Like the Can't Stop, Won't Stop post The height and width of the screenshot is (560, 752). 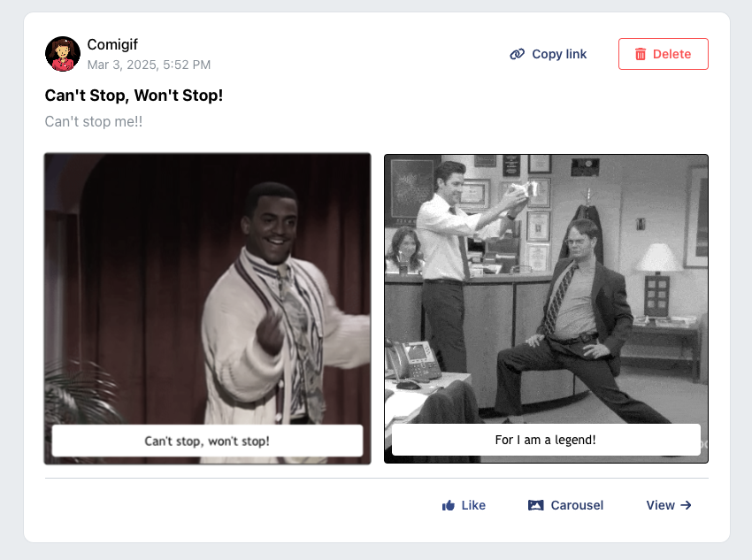coord(464,505)
